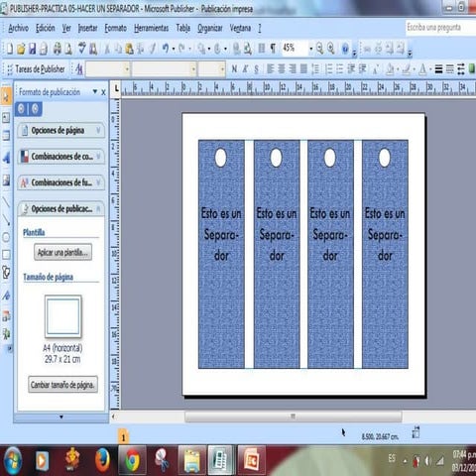This screenshot has height=476, width=476.
Task: Paste from the clipboard
Action: (x=129, y=49)
